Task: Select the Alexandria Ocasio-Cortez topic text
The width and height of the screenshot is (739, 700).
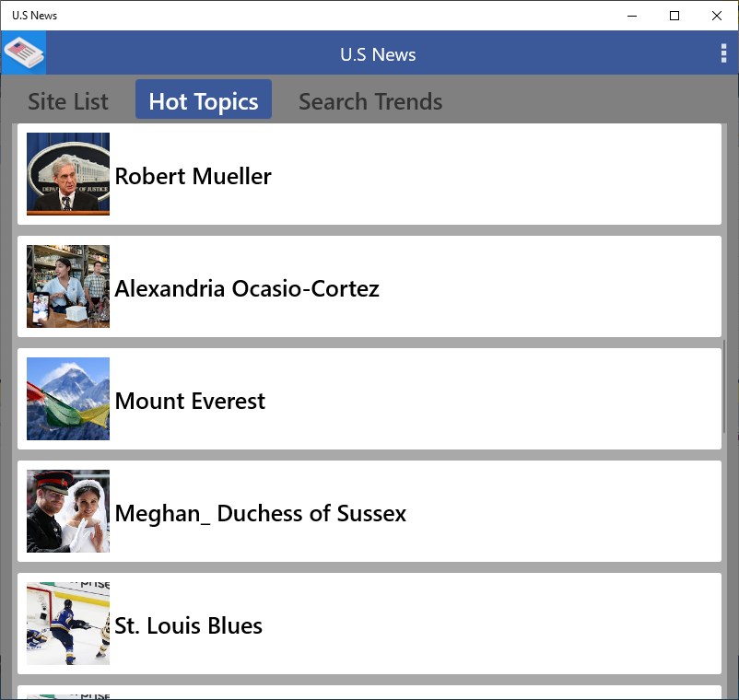Action: 247,288
